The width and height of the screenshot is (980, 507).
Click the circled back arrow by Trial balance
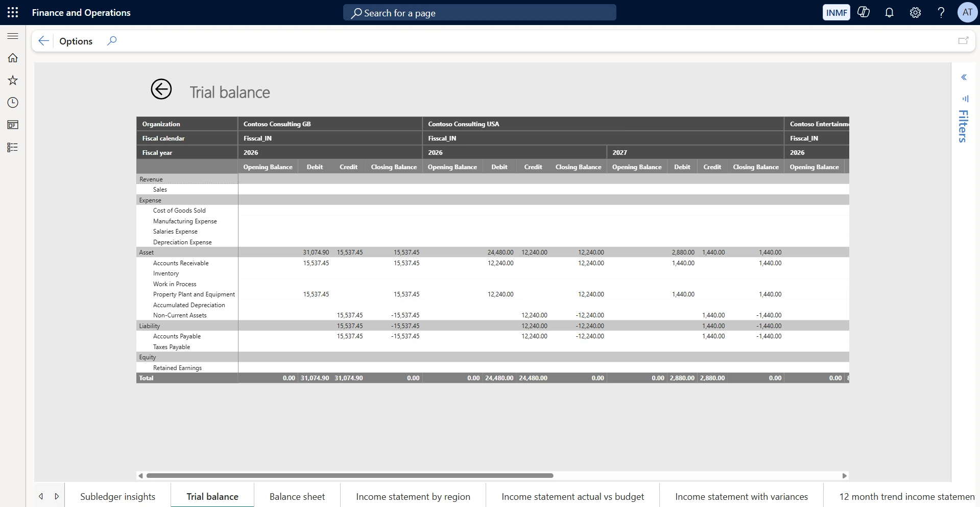pyautogui.click(x=161, y=89)
